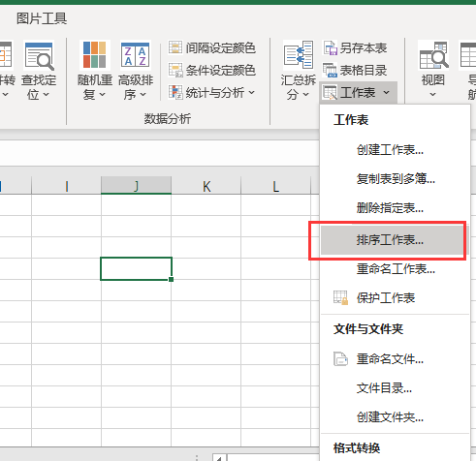This screenshot has height=461, width=476.
Task: Choose 保护工作表 menu entry
Action: pos(395,297)
